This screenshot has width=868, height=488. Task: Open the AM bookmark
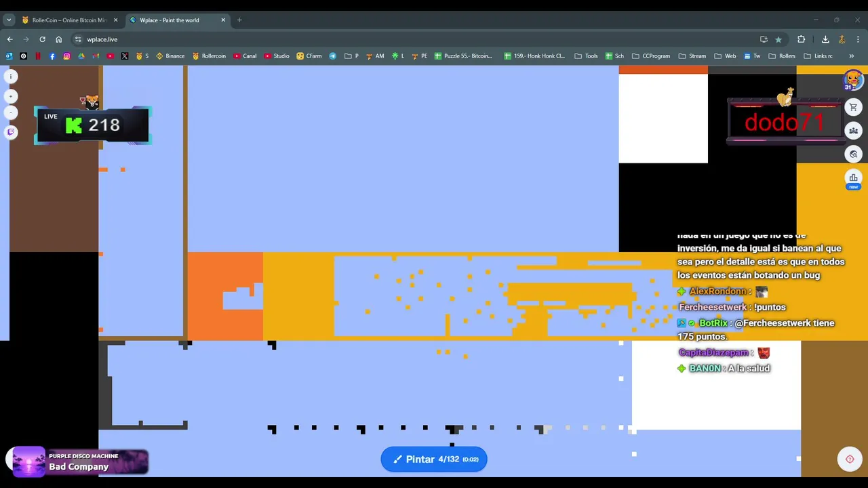[x=375, y=56]
